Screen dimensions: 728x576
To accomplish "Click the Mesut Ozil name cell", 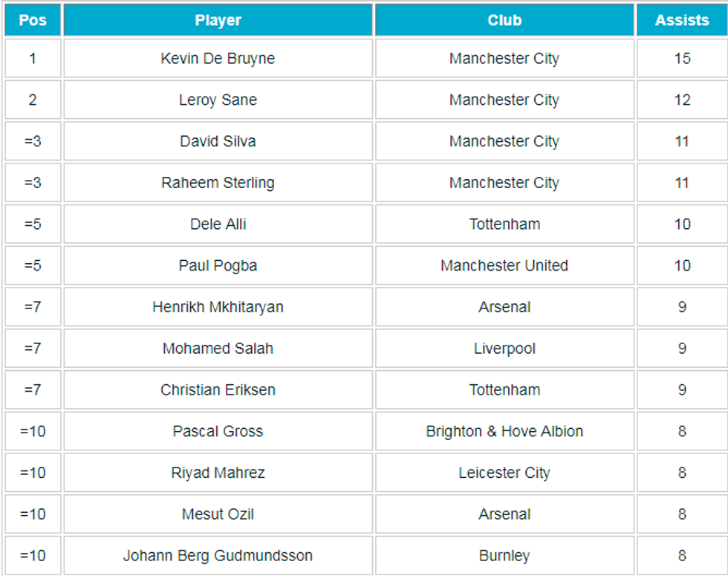I will pyautogui.click(x=218, y=514).
